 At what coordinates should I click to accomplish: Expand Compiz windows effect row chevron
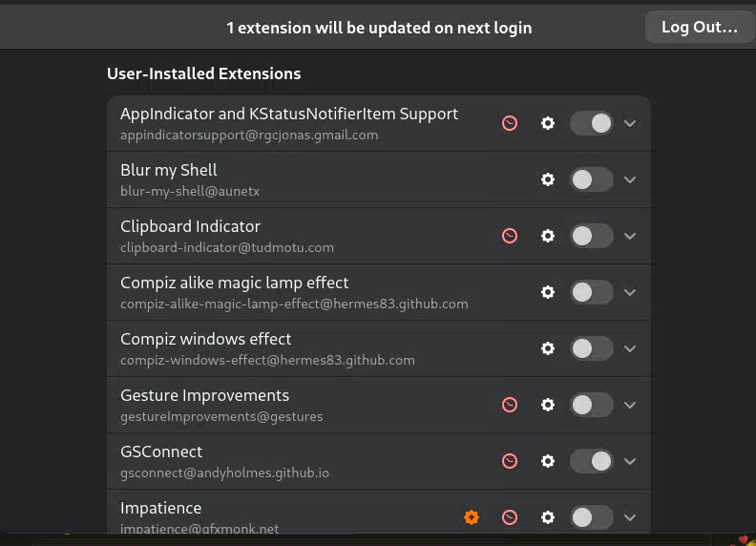click(x=630, y=348)
